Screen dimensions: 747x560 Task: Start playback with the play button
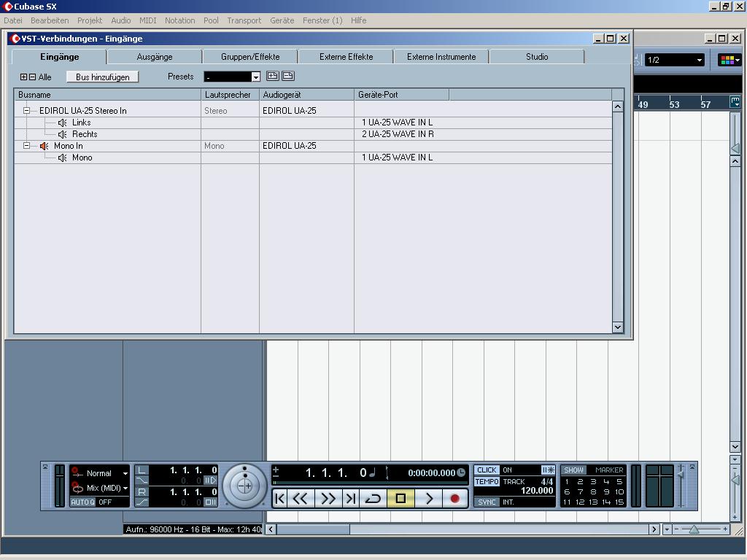[x=429, y=499]
